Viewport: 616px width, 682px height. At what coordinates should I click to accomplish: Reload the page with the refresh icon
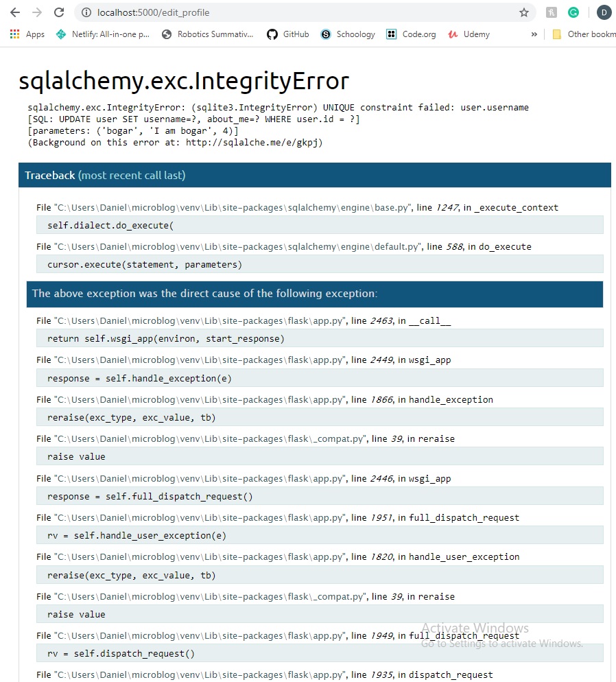click(x=59, y=12)
